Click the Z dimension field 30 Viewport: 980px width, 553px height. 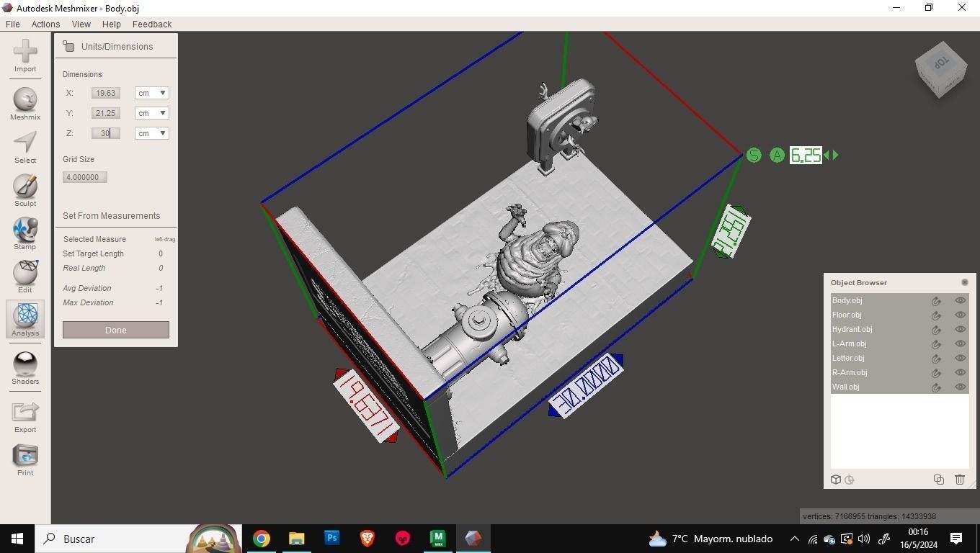[106, 133]
